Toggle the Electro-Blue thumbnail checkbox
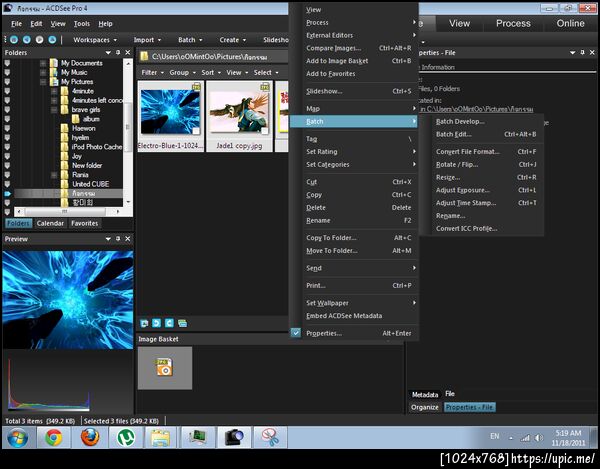The height and width of the screenshot is (469, 600). (x=196, y=131)
